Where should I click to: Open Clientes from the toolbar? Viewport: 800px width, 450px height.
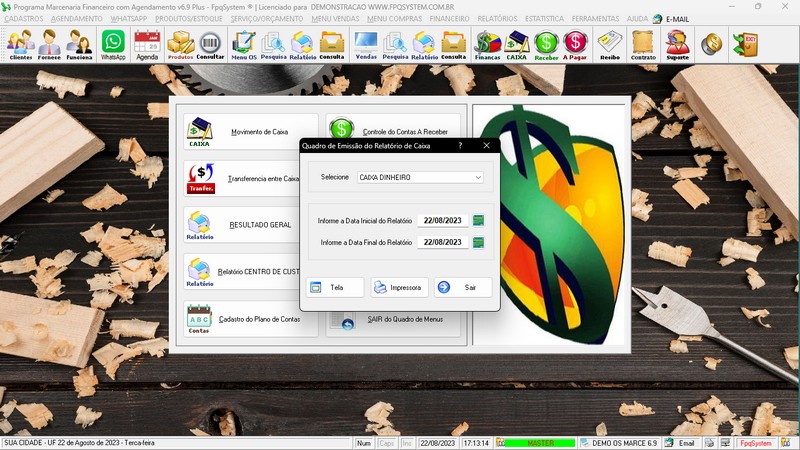point(21,45)
